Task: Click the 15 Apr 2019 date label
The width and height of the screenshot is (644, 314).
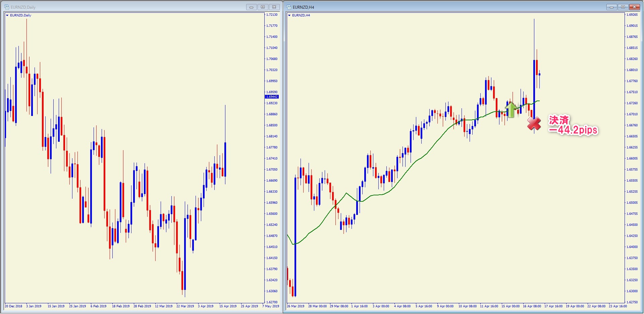Action: pos(228,306)
